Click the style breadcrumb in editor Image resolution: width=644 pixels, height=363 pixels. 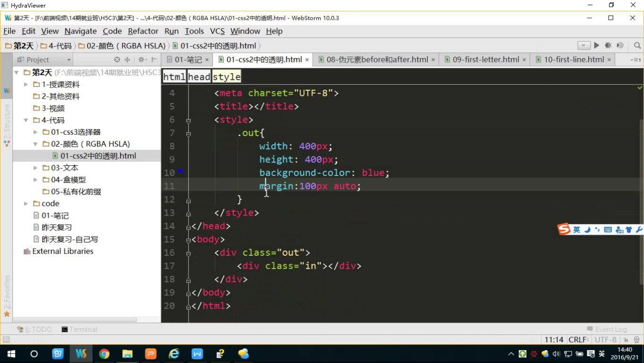coord(227,77)
